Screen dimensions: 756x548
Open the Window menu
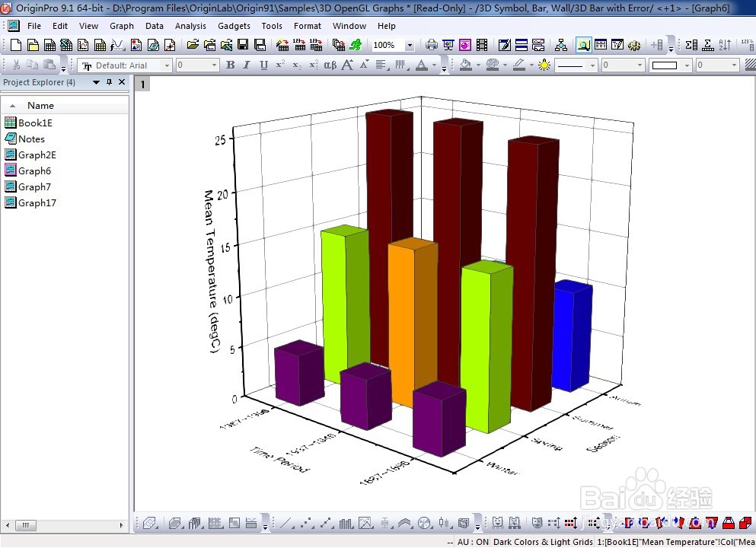tap(349, 26)
